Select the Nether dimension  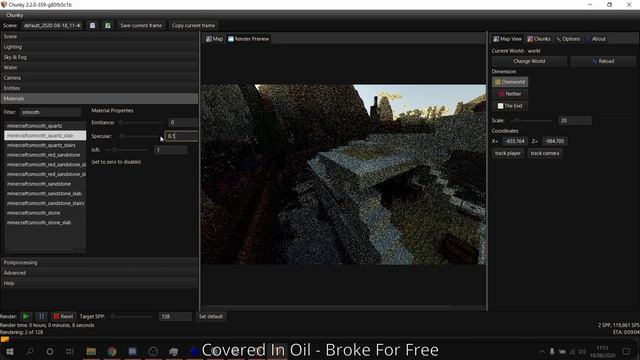point(510,94)
